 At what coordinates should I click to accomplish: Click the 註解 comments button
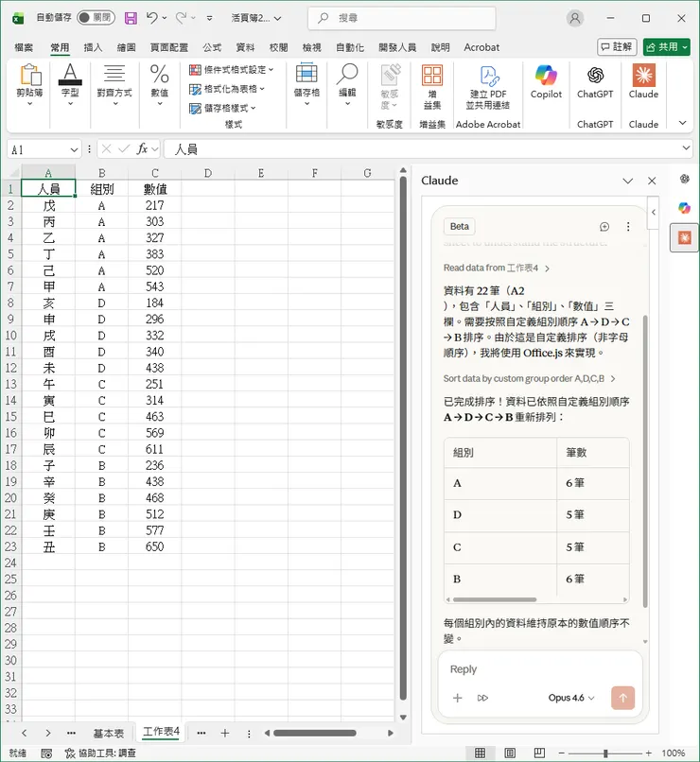[x=617, y=47]
